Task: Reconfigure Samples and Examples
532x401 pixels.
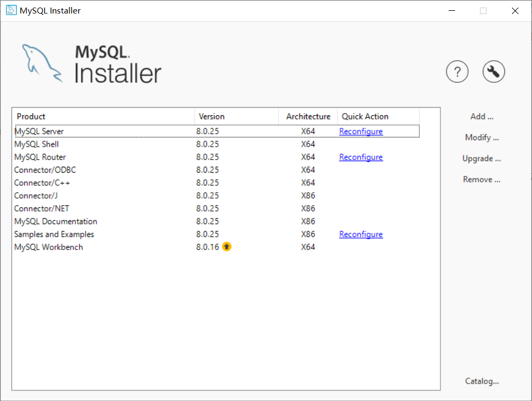Action: 361,234
